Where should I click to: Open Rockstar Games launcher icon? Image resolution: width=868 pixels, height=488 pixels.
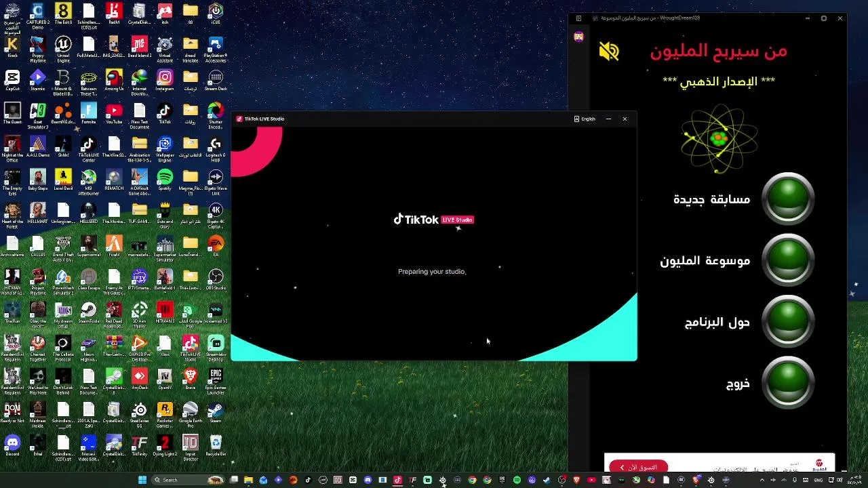[165, 414]
